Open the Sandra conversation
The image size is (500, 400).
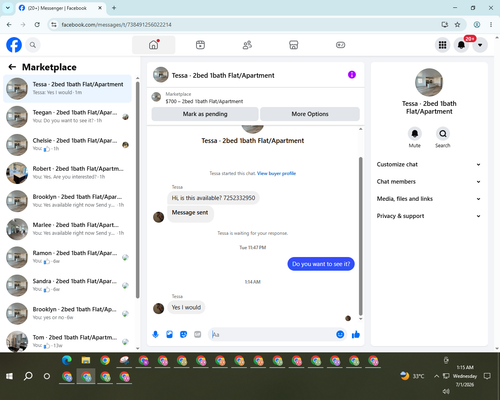point(67,285)
